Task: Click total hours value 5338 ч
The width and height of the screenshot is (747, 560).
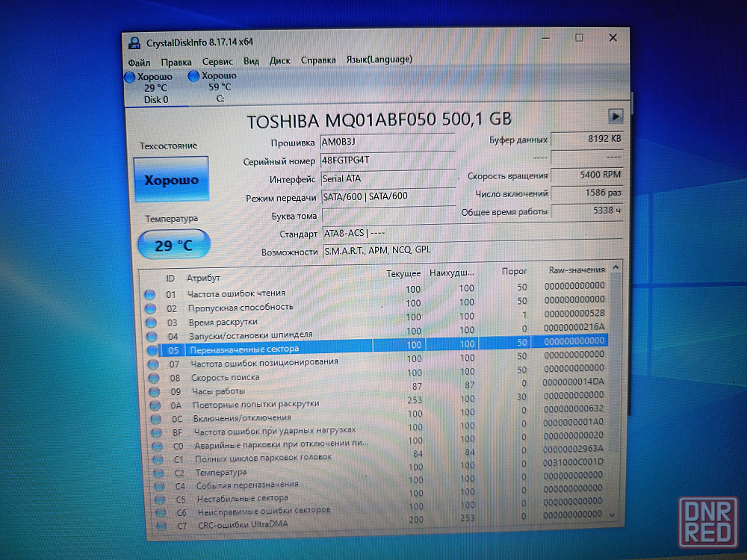Action: pyautogui.click(x=586, y=211)
